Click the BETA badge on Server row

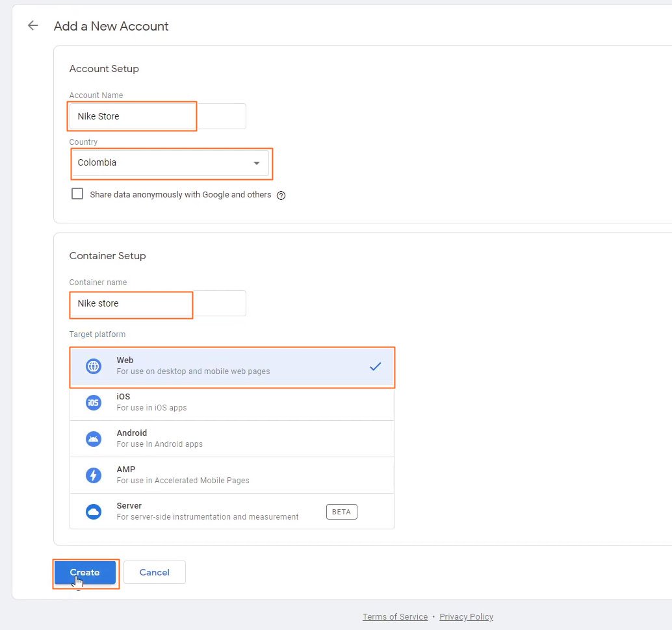[x=342, y=512]
